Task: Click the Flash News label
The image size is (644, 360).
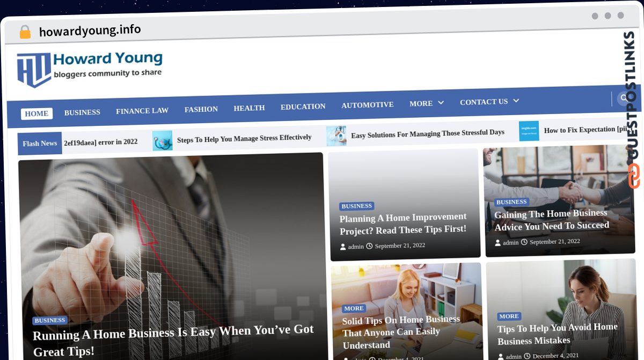Action: tap(40, 143)
